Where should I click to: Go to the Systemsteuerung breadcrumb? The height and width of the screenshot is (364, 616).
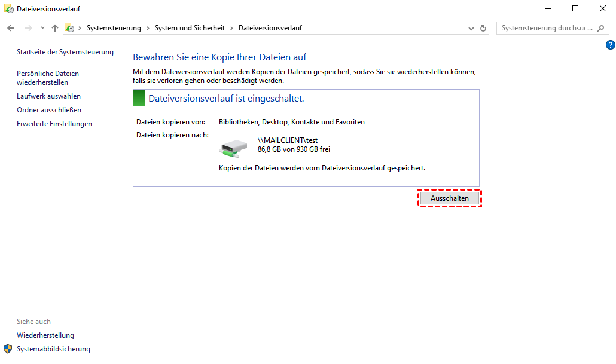click(114, 28)
